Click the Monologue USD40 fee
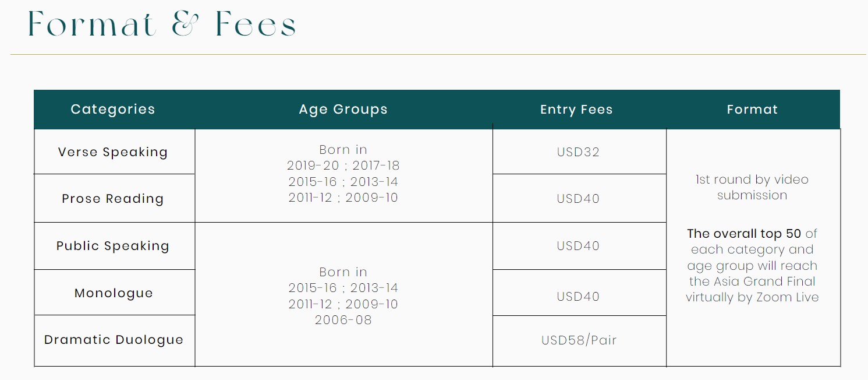The width and height of the screenshot is (868, 380). [x=578, y=297]
